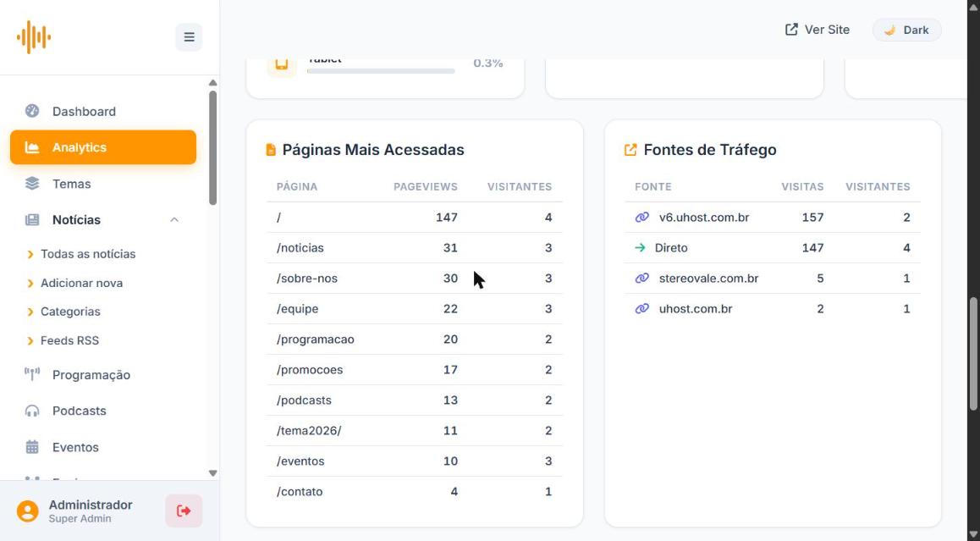Click the Podcasts headphones icon
This screenshot has width=980, height=541.
coord(32,411)
